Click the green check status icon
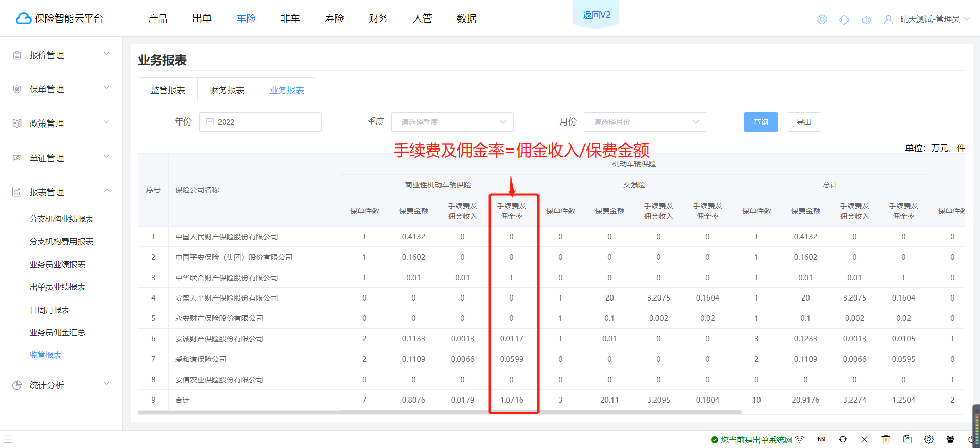This screenshot has height=448, width=980. (714, 439)
